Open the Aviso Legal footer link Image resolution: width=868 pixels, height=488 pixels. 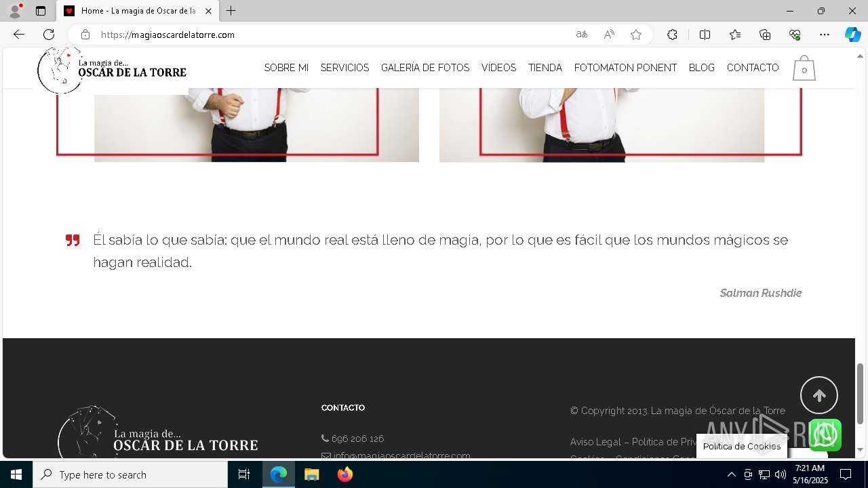tap(595, 442)
